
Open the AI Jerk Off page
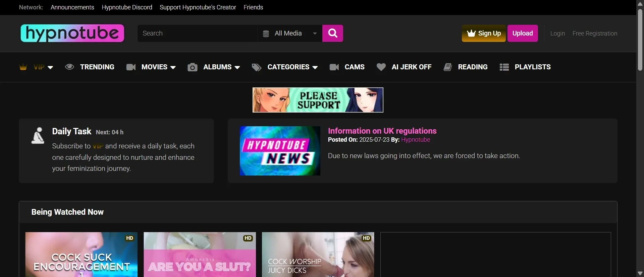pos(412,67)
